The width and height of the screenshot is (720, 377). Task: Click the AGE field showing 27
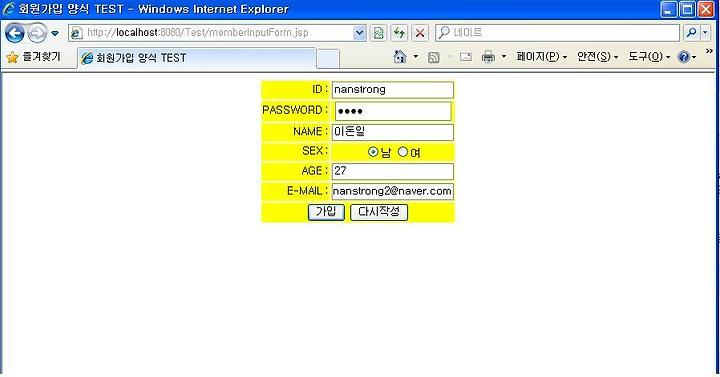coord(393,171)
